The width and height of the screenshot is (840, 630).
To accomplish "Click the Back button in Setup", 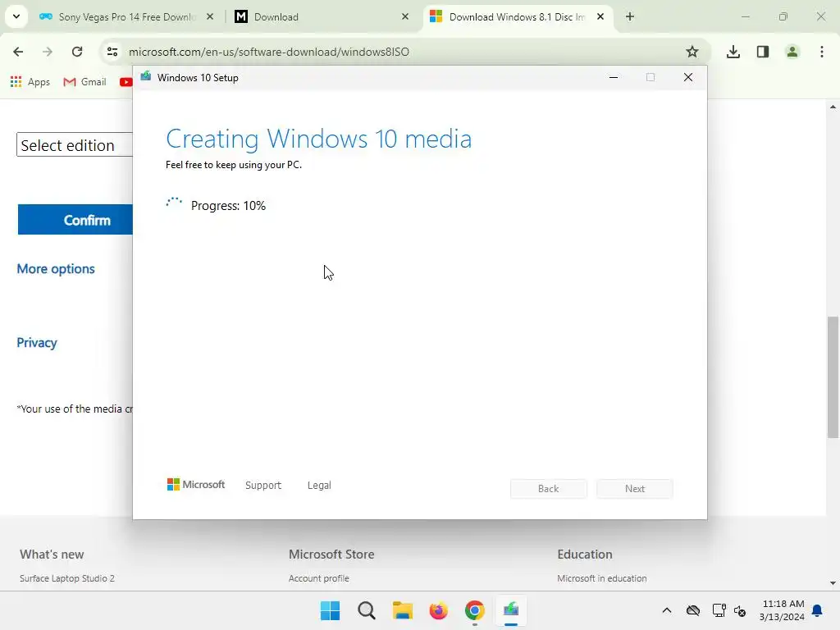I will point(549,489).
